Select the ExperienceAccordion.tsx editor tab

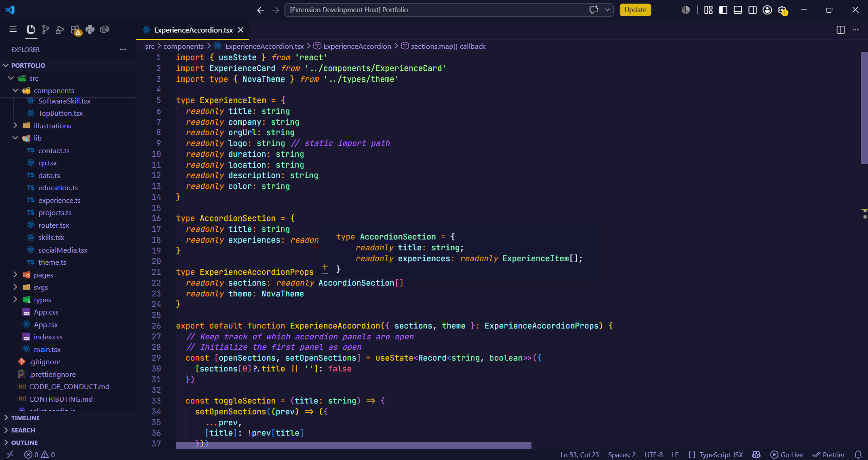193,30
